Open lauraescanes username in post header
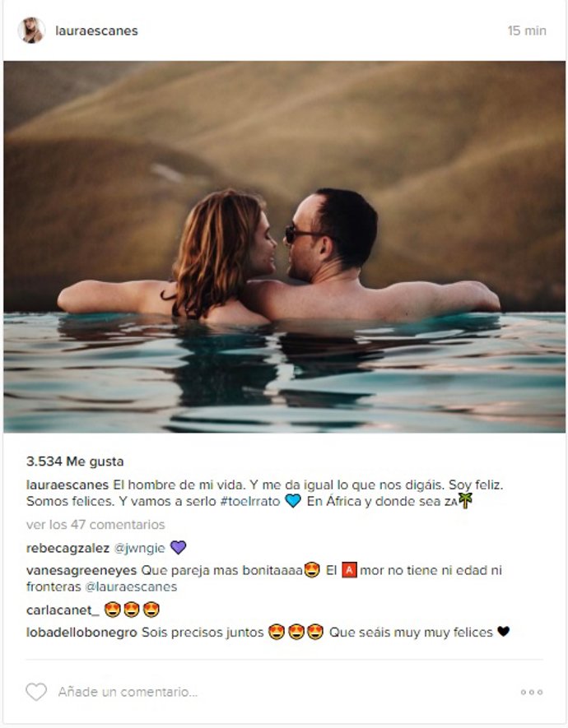The width and height of the screenshot is (568, 728). pos(96,30)
